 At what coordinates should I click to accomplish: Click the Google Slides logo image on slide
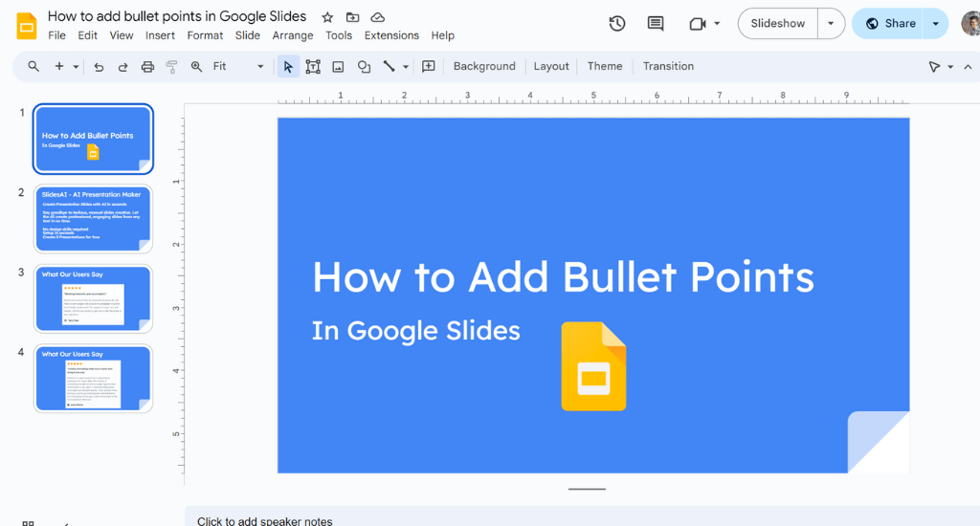tap(593, 366)
